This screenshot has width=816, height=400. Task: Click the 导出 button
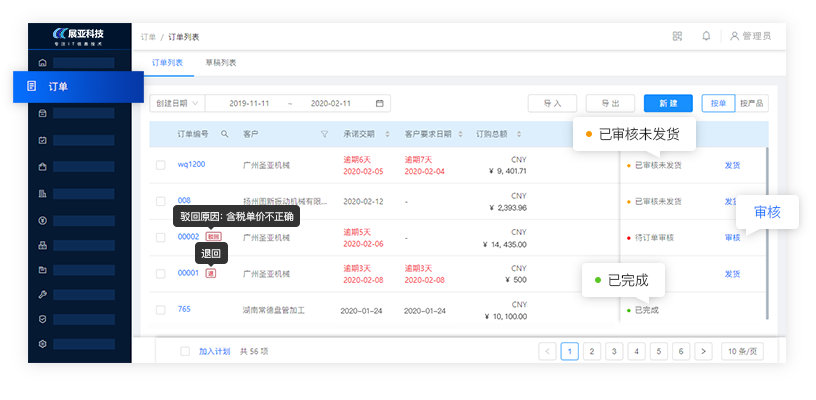610,103
